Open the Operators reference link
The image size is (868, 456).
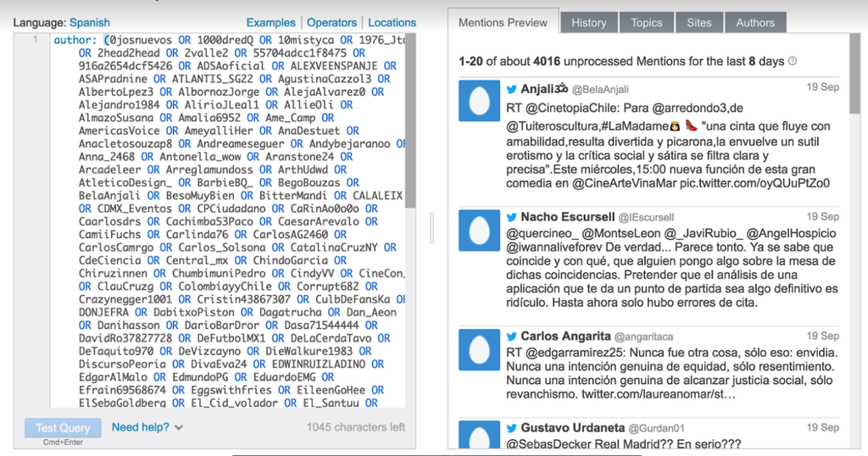(x=331, y=23)
